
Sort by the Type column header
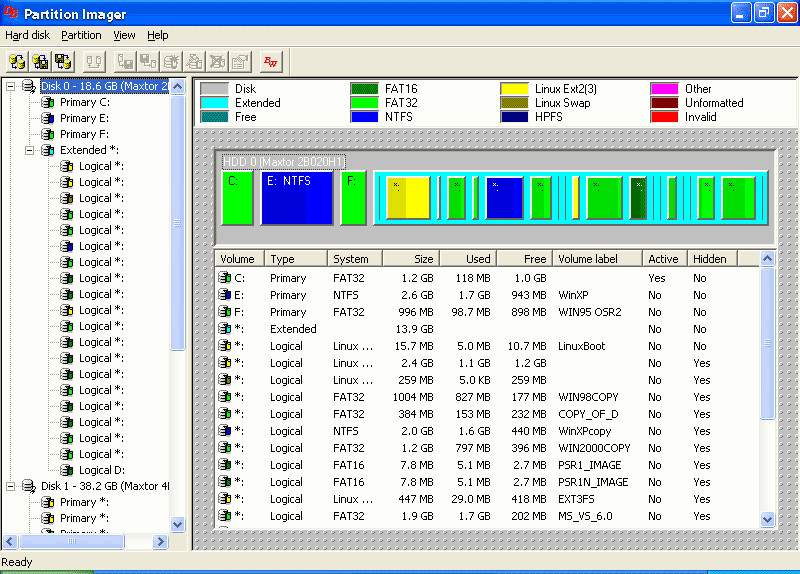296,259
